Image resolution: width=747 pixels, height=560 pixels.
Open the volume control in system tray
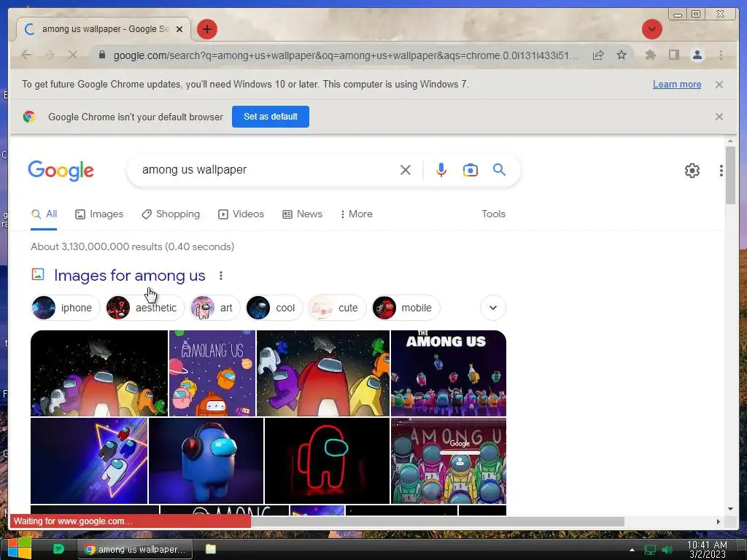pos(667,550)
